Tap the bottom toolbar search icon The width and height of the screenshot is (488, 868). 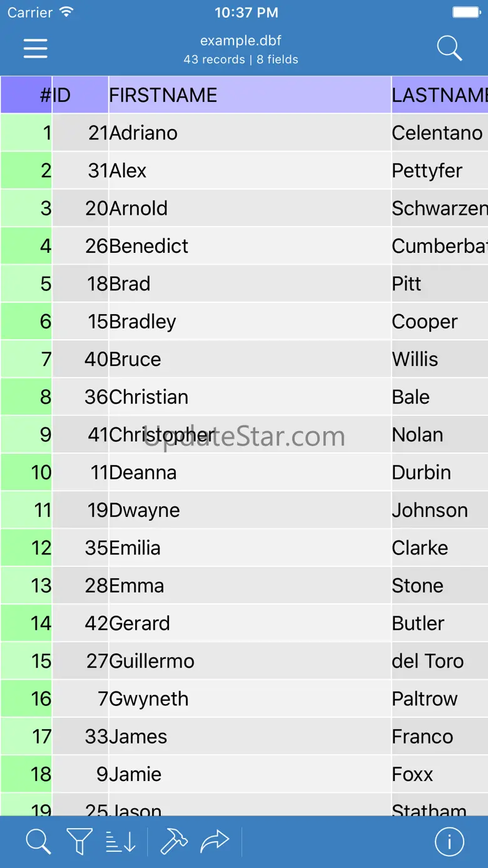click(38, 842)
